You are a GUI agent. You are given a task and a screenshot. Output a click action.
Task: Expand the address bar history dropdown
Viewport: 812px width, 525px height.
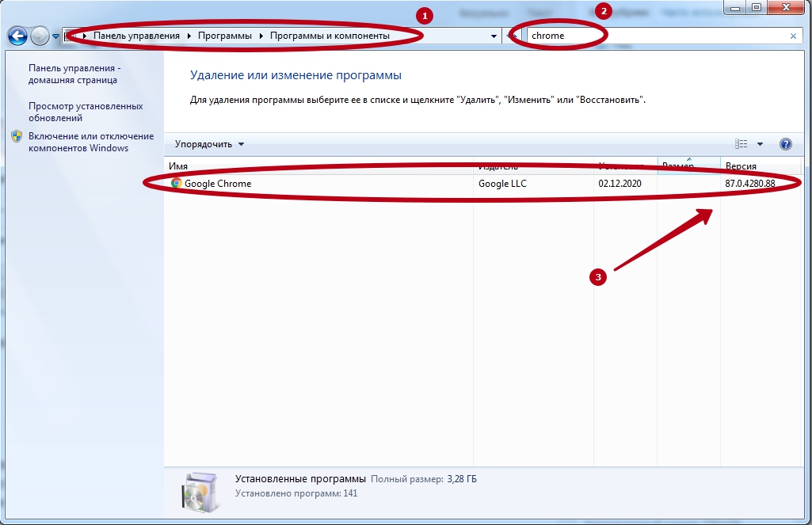(494, 36)
